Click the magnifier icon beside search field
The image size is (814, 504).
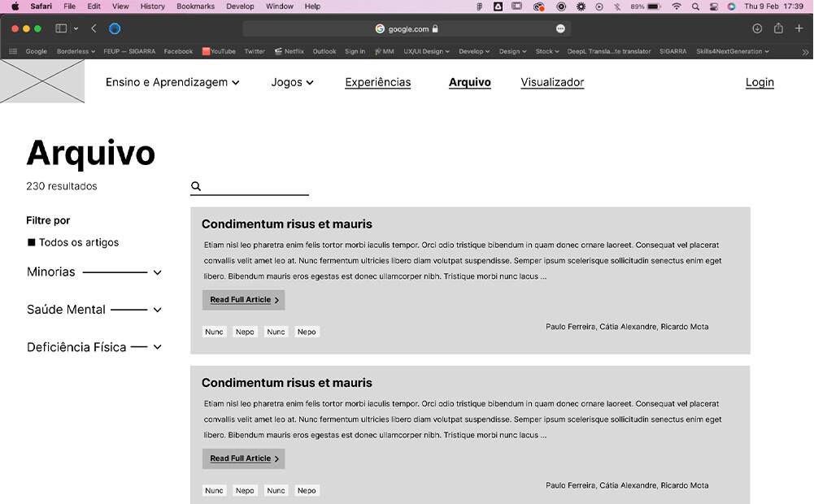(x=196, y=187)
